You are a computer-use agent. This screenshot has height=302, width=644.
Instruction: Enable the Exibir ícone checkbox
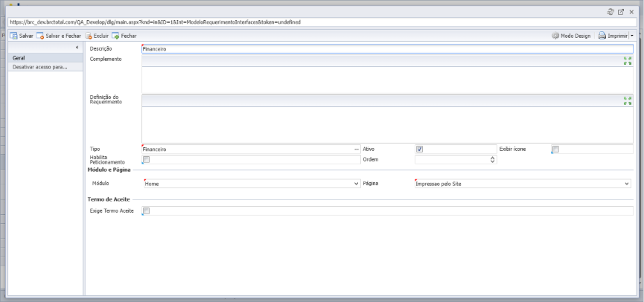[555, 150]
